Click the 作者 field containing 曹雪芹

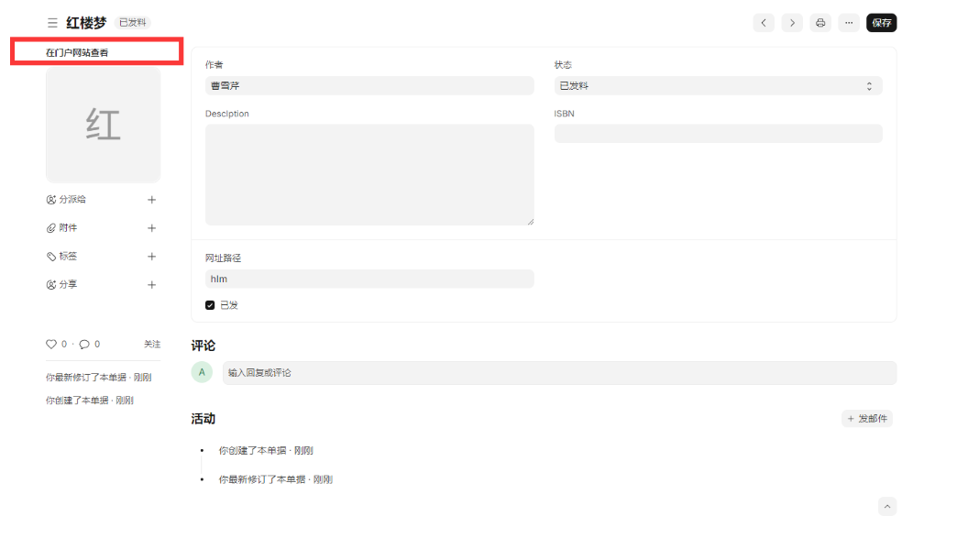pyautogui.click(x=369, y=85)
